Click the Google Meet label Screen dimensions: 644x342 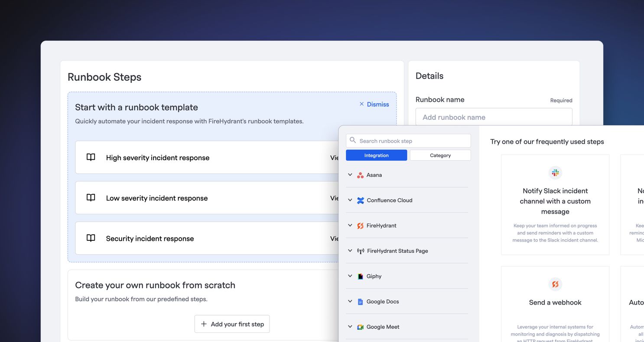pyautogui.click(x=383, y=326)
